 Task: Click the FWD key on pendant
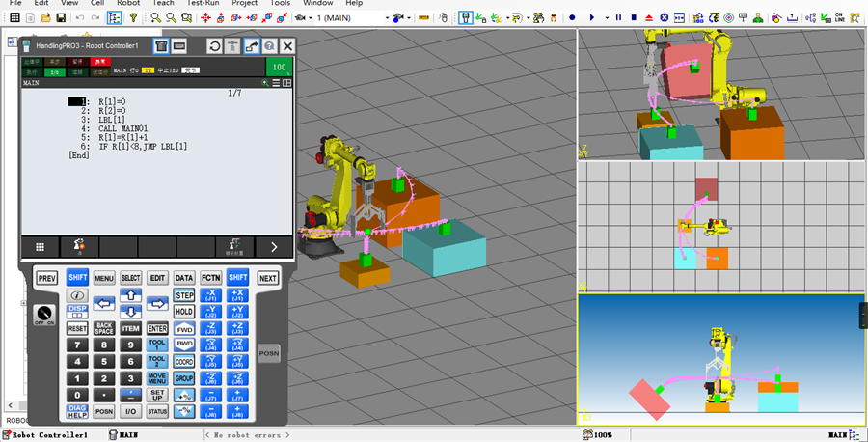click(184, 328)
